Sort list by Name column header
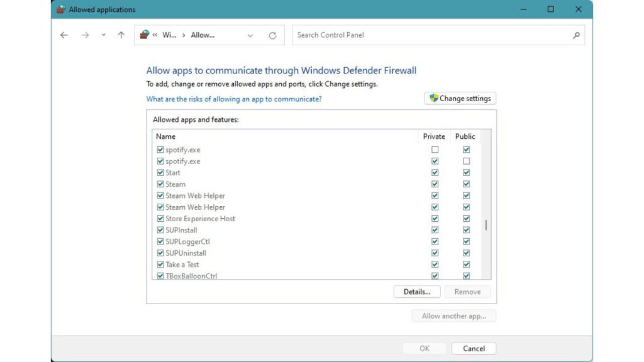 165,136
